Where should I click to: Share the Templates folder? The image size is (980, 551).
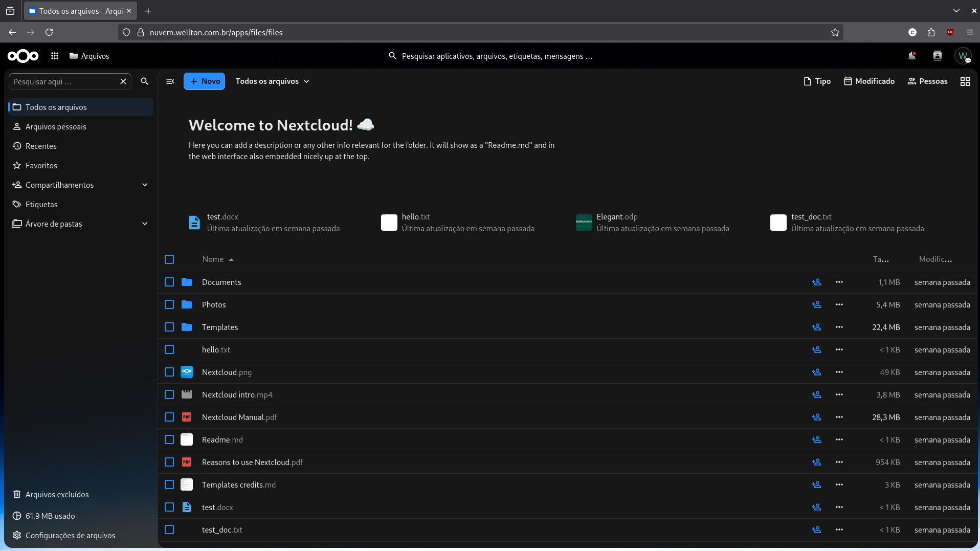816,327
